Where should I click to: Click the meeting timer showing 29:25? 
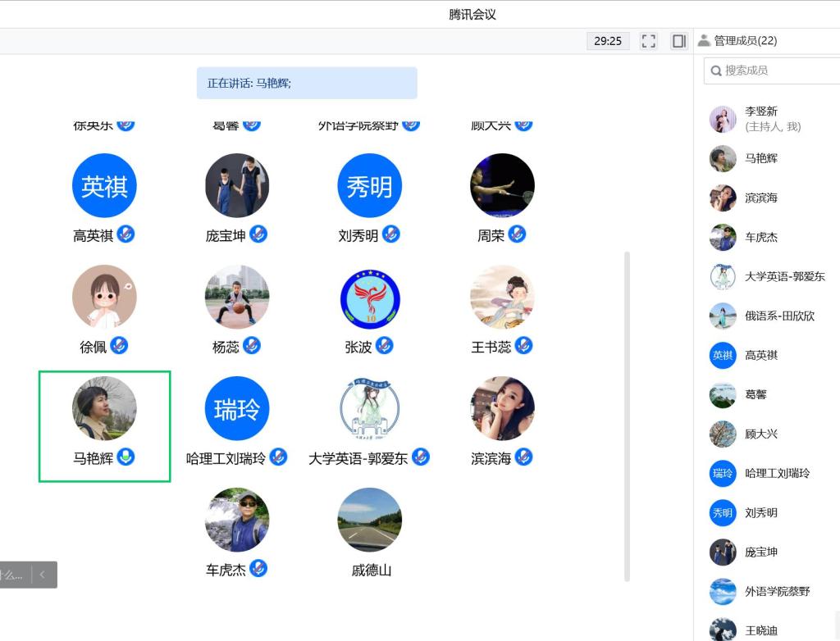(x=608, y=41)
